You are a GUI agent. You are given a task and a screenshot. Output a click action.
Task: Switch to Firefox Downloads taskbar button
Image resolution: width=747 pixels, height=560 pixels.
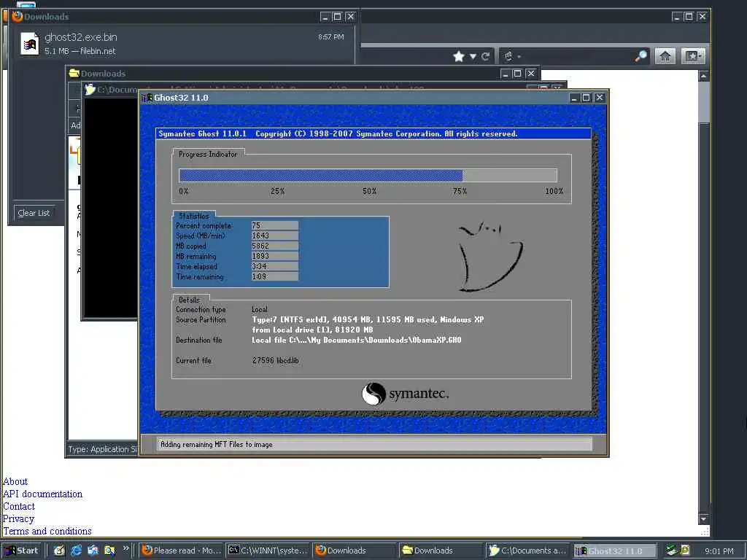point(354,551)
